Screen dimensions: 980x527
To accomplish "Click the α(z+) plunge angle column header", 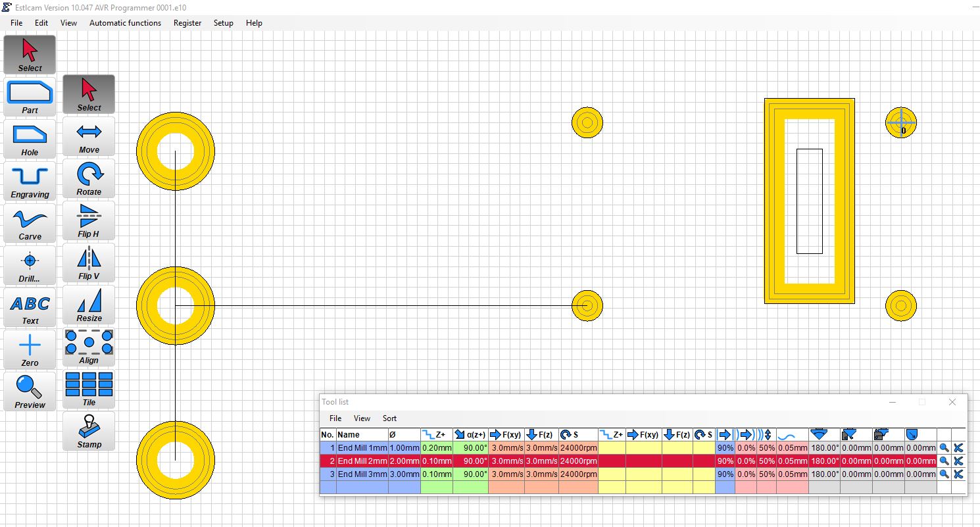I will point(470,434).
